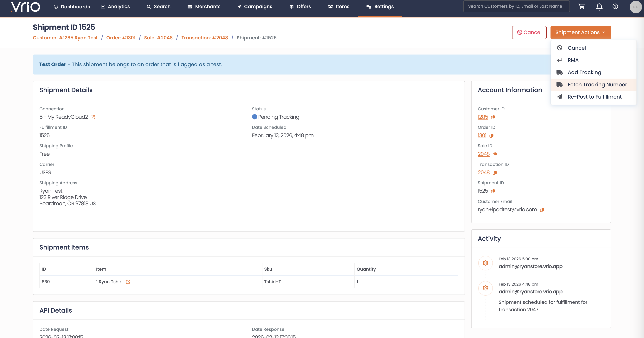Click the notifications bell icon

(599, 7)
